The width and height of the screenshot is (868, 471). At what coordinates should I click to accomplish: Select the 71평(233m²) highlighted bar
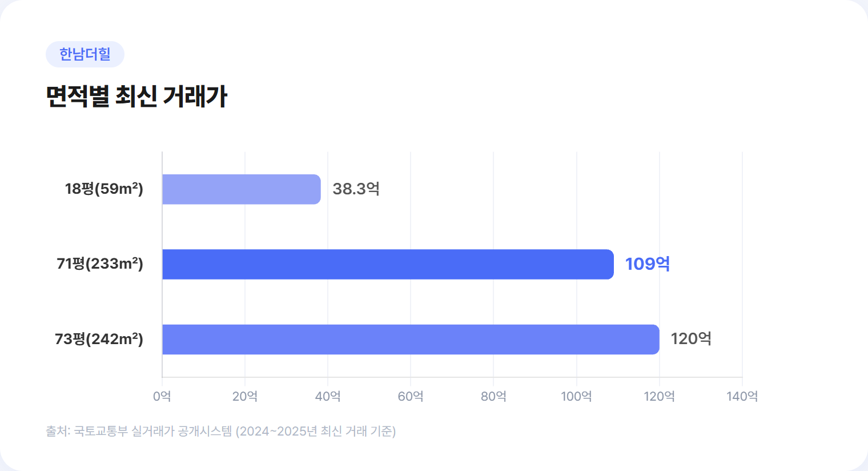[x=387, y=264]
